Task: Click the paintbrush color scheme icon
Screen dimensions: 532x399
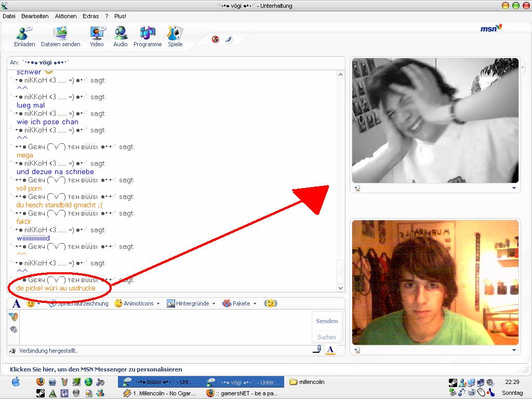Action: [229, 39]
